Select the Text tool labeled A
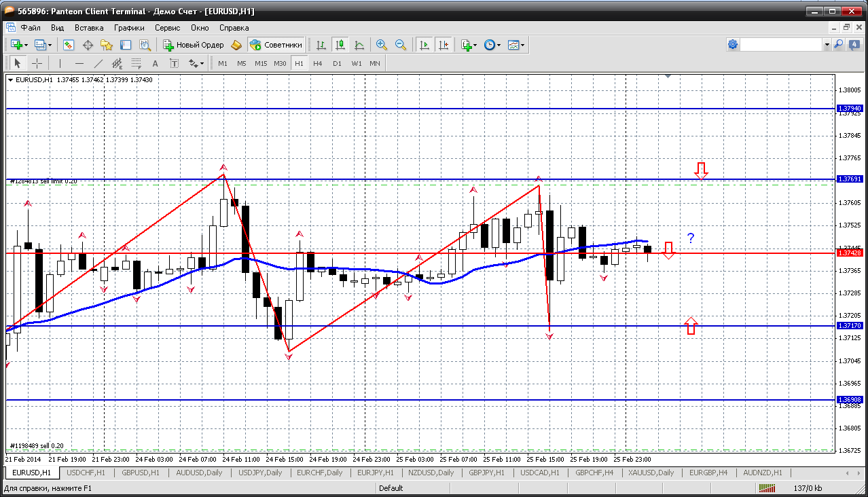This screenshot has width=868, height=497. point(155,63)
